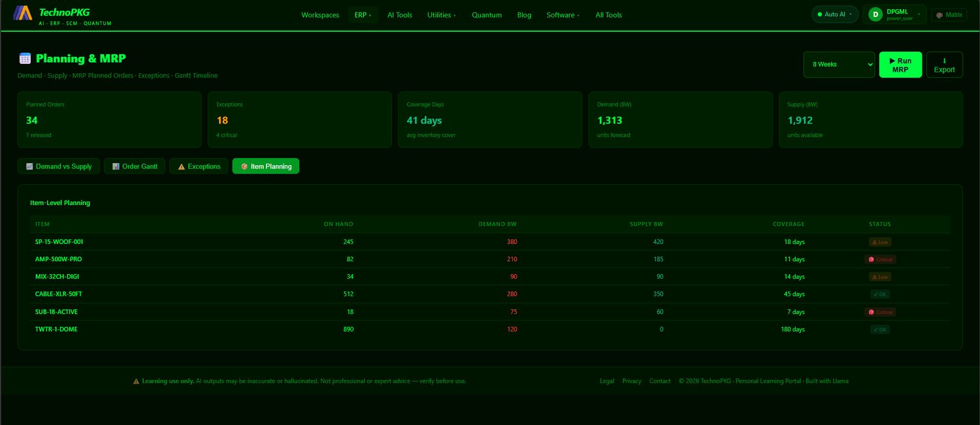Click on-hand value 512 for CABLE-XLR-50FT
Screen dimensions: 980x425
348,294
